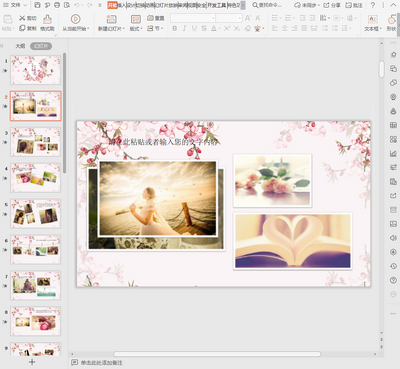Image resolution: width=400 pixels, height=369 pixels.
Task: Open the font size combo box
Action: (229, 18)
